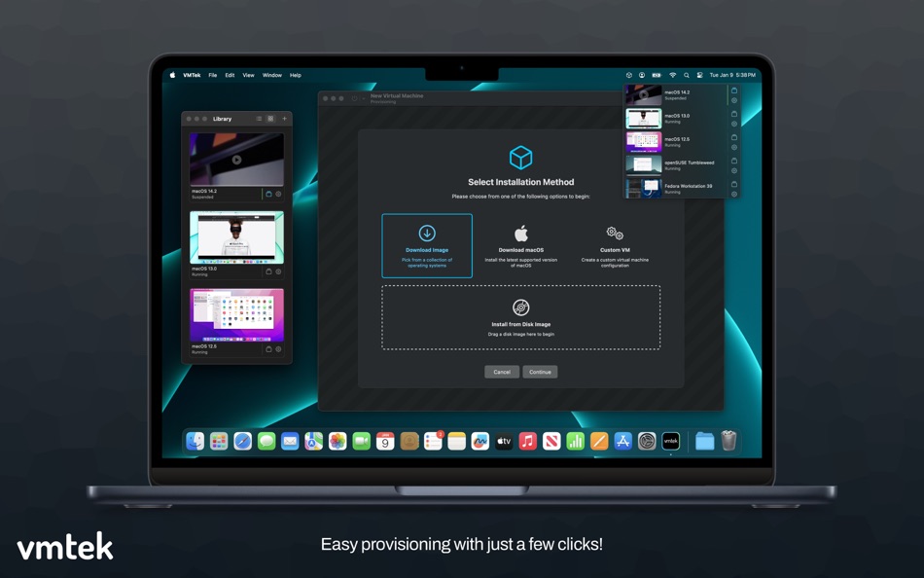Open Trash from the Dock
924x578 pixels.
tap(729, 441)
